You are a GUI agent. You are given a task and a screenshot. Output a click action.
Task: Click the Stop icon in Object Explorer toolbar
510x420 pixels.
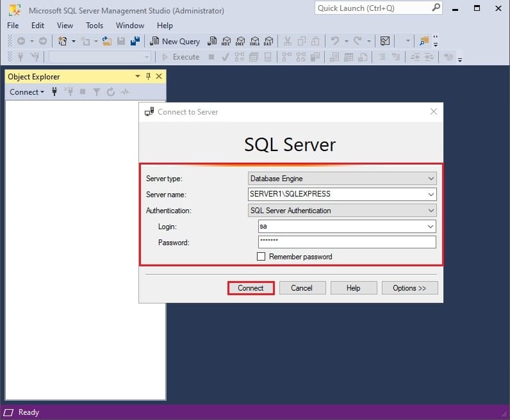click(83, 92)
